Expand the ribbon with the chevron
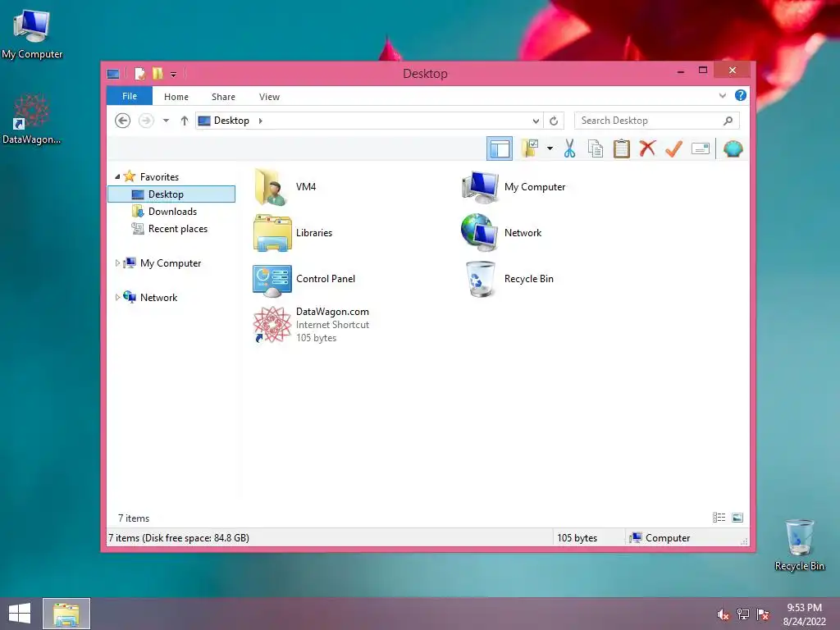 coord(723,95)
